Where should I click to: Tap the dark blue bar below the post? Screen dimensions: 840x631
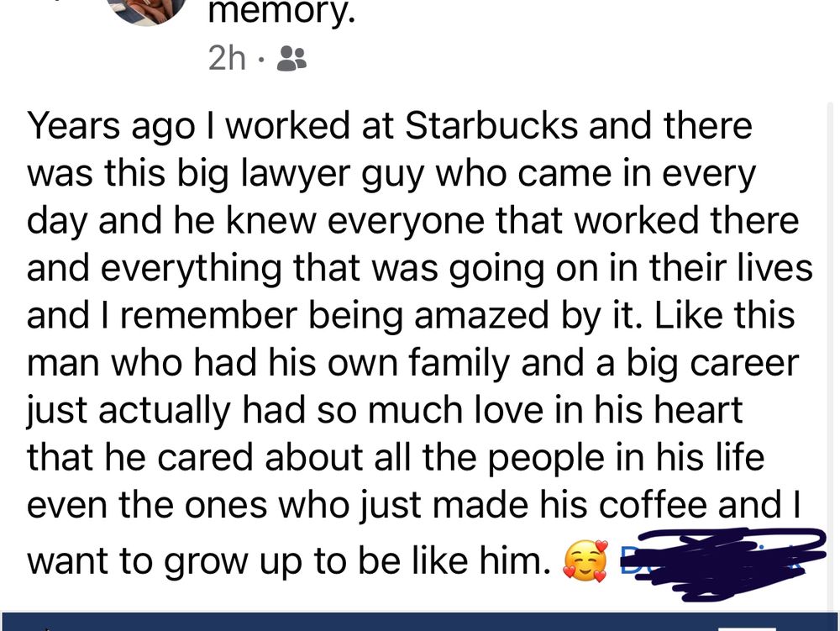(420, 622)
